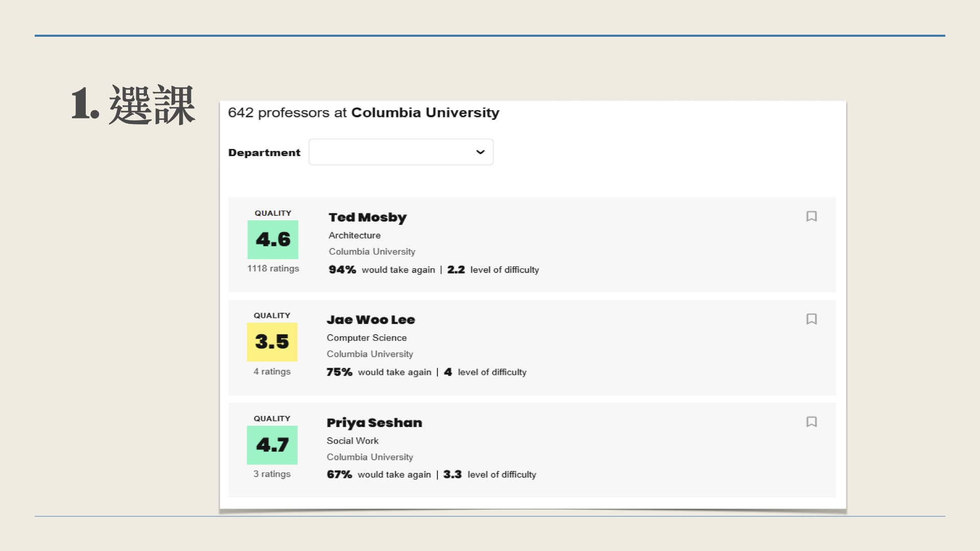Click the 'Computer Science' department label

pos(366,338)
